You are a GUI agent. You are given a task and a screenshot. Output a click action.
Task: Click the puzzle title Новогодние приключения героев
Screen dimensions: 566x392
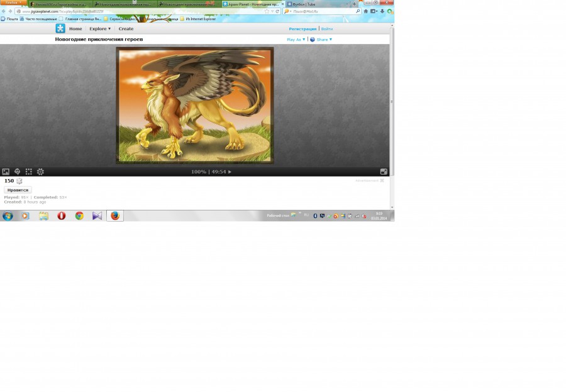click(99, 40)
